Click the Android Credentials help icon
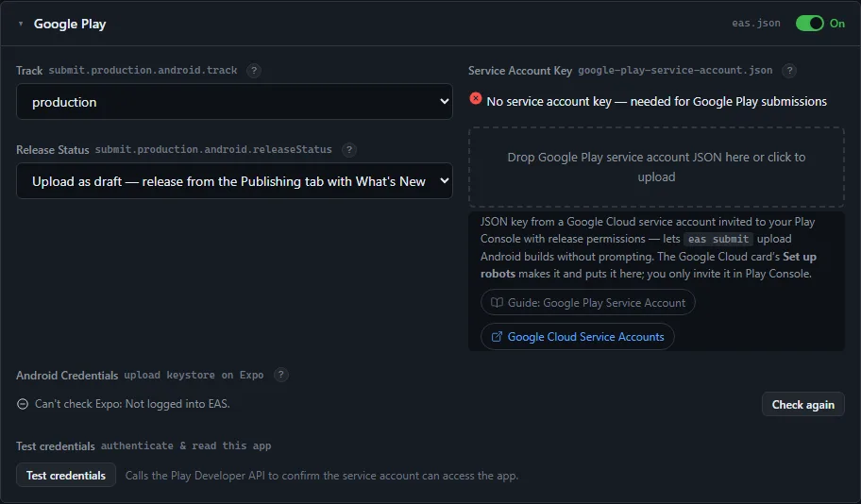This screenshot has height=504, width=861. pos(280,375)
